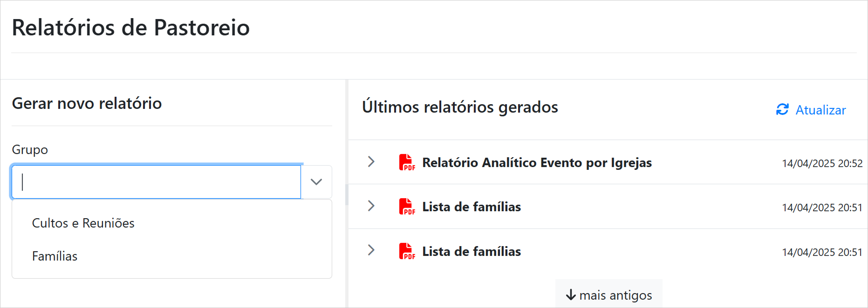Grab the vertical divider between the two panels

(x=347, y=194)
